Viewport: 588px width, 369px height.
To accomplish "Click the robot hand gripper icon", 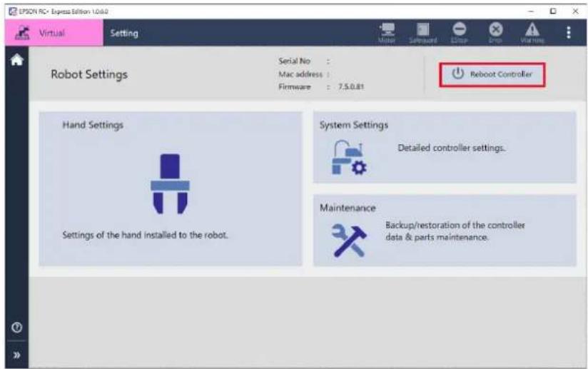I will click(171, 183).
